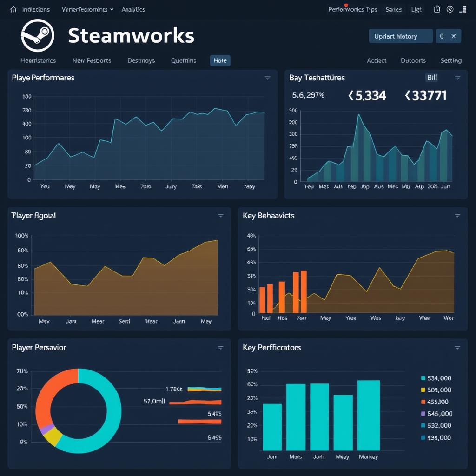Click the Morikey bar in Key Perfficcators
This screenshot has width=476, height=476.
tap(369, 415)
